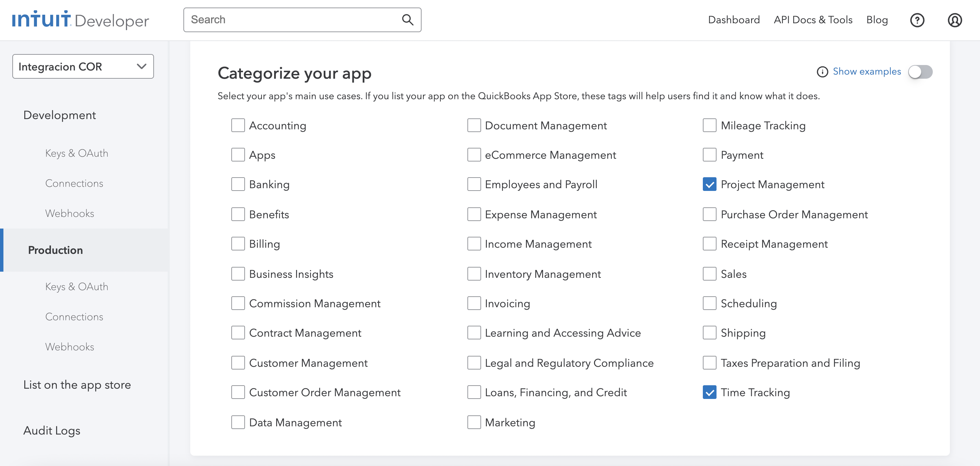Open Development Webhooks page
Image resolution: width=980 pixels, height=466 pixels.
69,213
